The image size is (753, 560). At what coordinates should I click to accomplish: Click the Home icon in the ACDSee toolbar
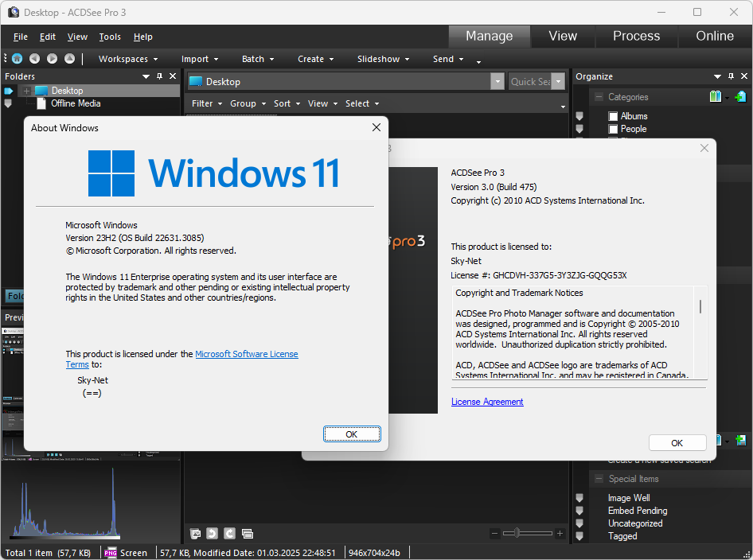pos(18,59)
